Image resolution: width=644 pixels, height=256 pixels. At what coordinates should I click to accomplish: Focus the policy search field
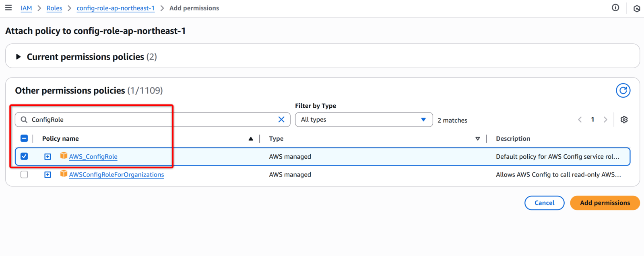153,119
